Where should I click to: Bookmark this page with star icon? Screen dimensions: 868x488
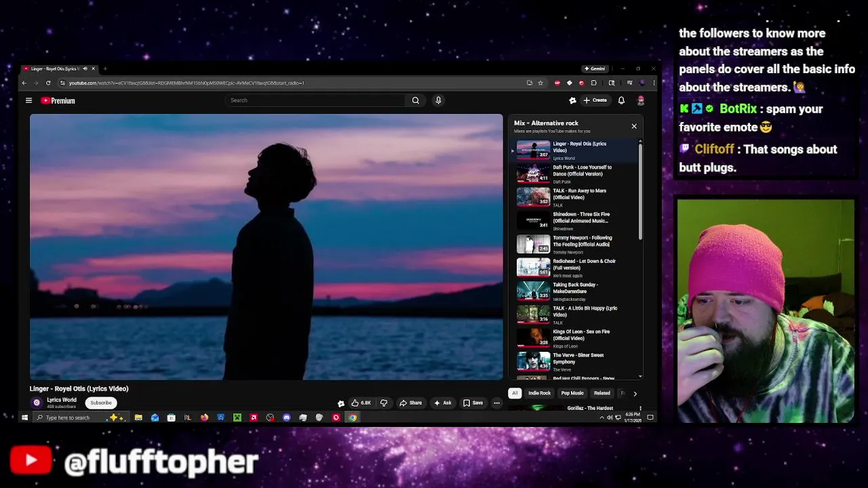(540, 83)
